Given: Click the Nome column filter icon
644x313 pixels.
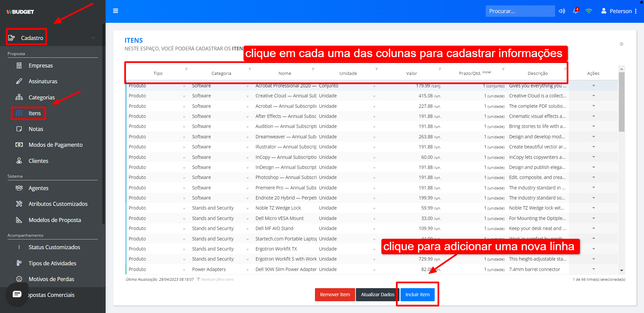Looking at the screenshot, I should pos(313,69).
